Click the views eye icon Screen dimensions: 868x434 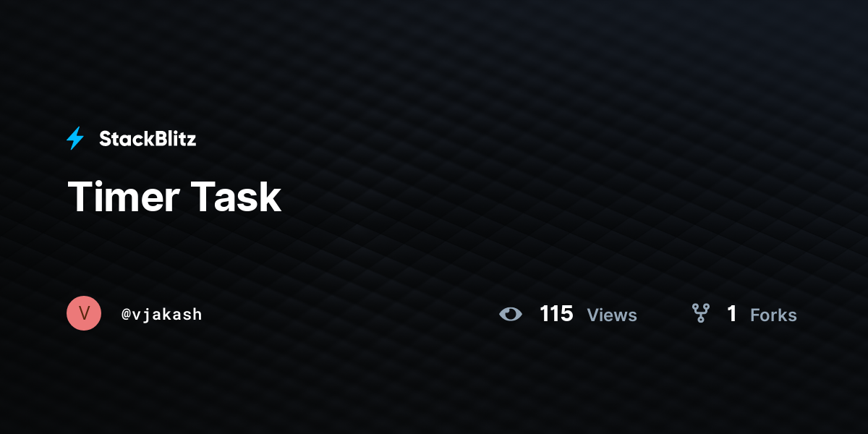(x=511, y=314)
